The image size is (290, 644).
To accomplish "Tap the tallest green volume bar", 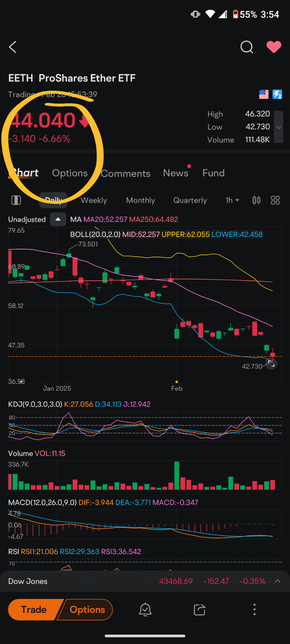I will pyautogui.click(x=177, y=476).
